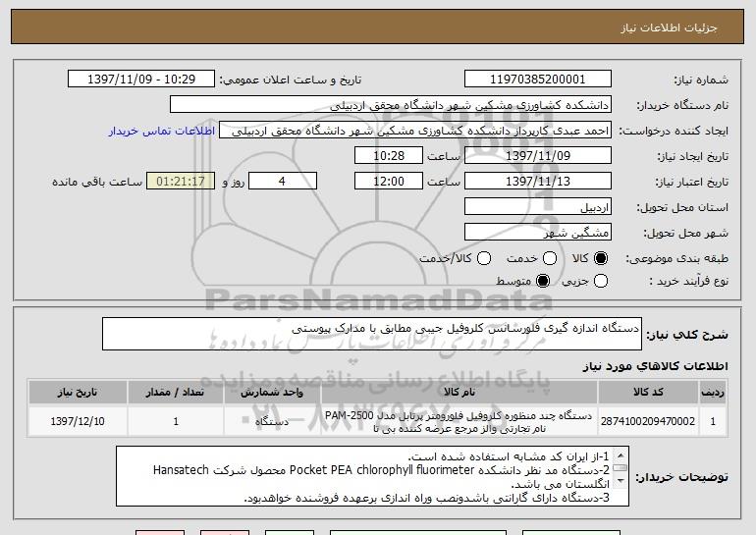Click the تعداد / مقدار column header
The width and height of the screenshot is (756, 535).
[176, 393]
